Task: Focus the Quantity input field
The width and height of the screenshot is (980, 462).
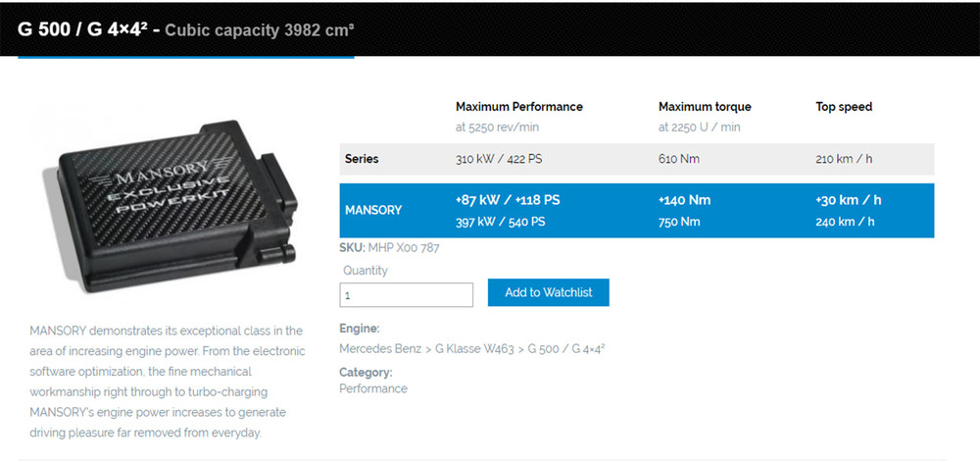Action: [x=406, y=294]
